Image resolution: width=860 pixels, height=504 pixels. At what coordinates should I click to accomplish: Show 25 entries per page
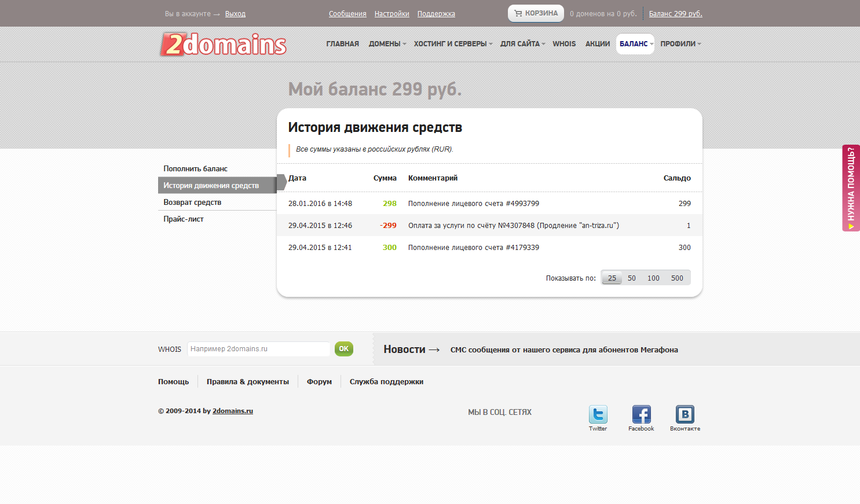612,278
